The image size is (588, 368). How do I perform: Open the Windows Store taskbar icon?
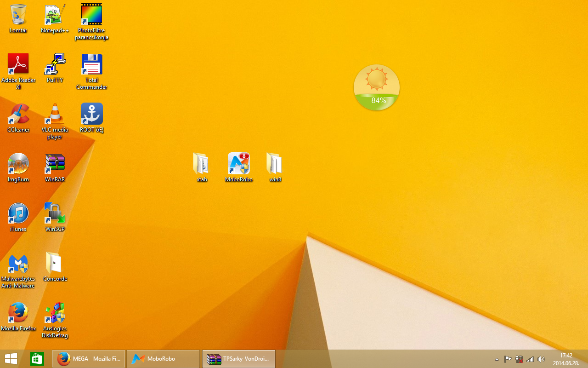click(x=37, y=359)
